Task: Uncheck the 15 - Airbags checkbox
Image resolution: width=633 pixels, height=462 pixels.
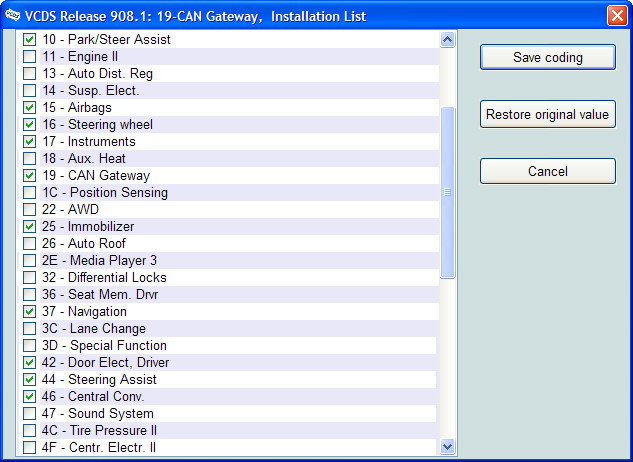Action: [29, 107]
